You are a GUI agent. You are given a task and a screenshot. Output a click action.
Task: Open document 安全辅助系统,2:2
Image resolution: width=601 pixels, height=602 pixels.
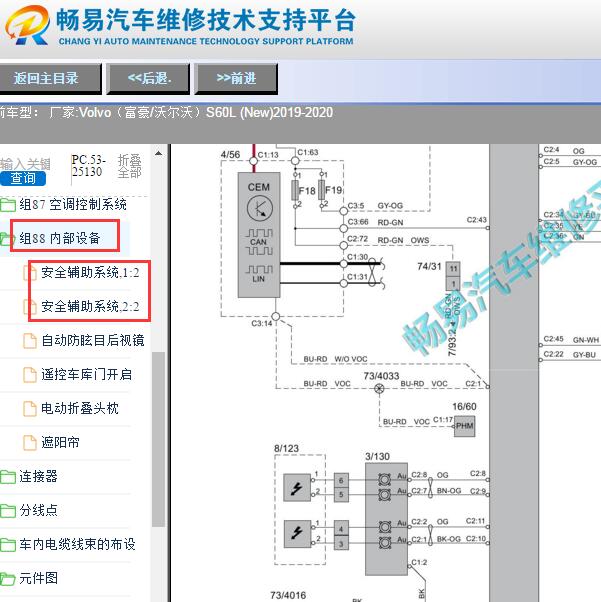[90, 306]
